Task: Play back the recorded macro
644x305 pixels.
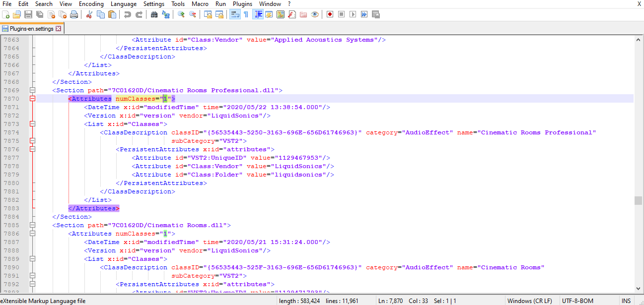Action: coord(353,14)
